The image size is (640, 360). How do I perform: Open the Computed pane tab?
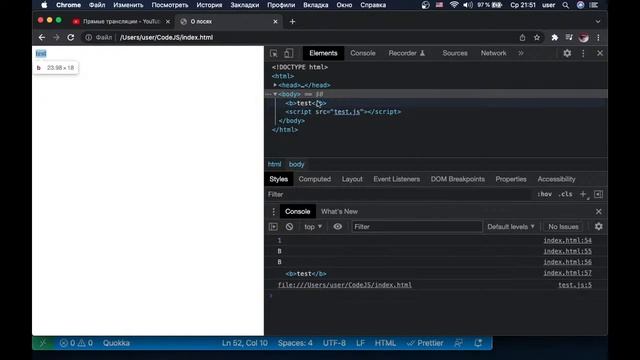coord(314,179)
